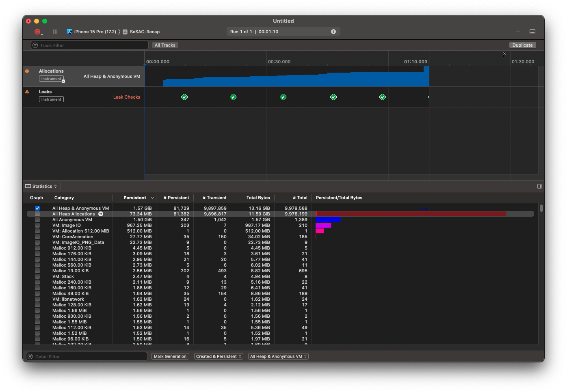
Task: Toggle the bottom detail pane icon
Action: 532,32
